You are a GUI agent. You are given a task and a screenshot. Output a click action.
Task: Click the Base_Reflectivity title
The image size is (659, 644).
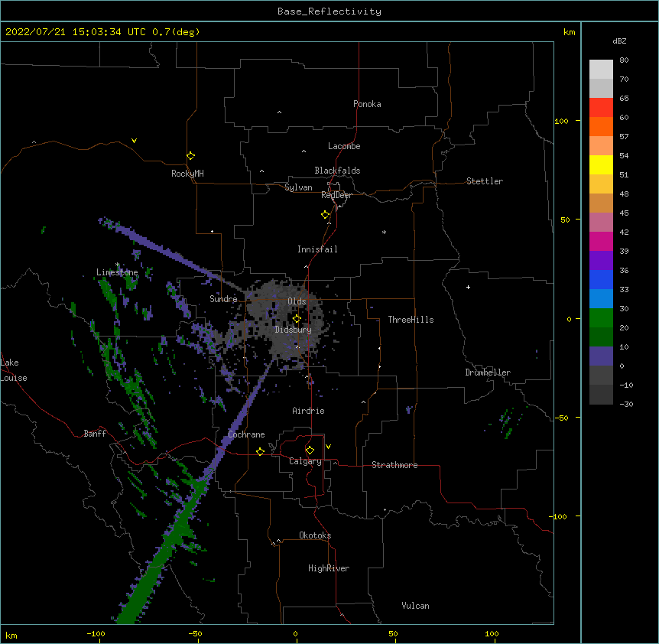pyautogui.click(x=329, y=11)
